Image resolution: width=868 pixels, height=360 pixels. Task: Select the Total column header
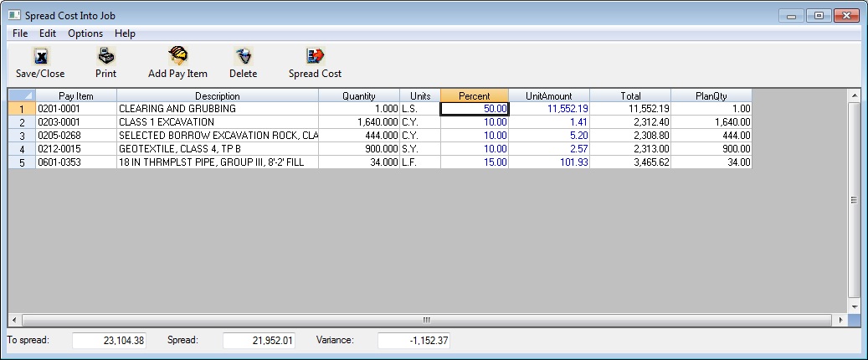pyautogui.click(x=630, y=95)
